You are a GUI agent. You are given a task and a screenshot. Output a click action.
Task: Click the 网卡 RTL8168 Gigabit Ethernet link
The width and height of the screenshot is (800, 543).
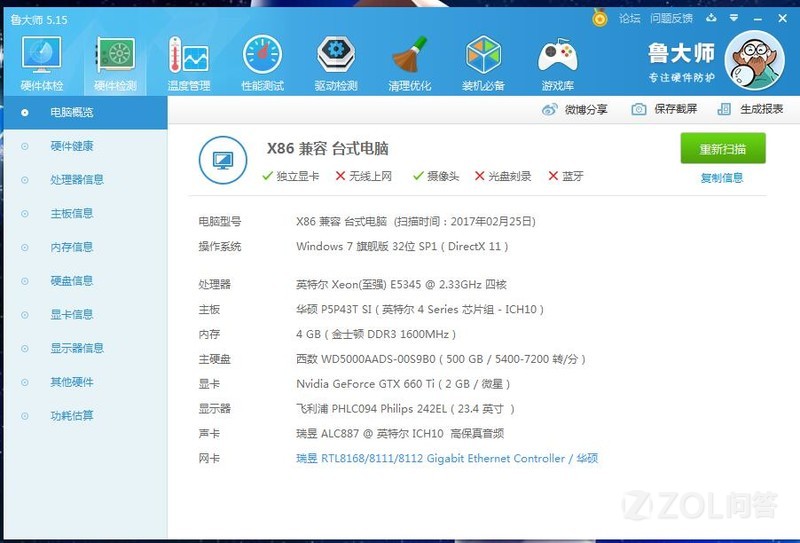pyautogui.click(x=447, y=458)
